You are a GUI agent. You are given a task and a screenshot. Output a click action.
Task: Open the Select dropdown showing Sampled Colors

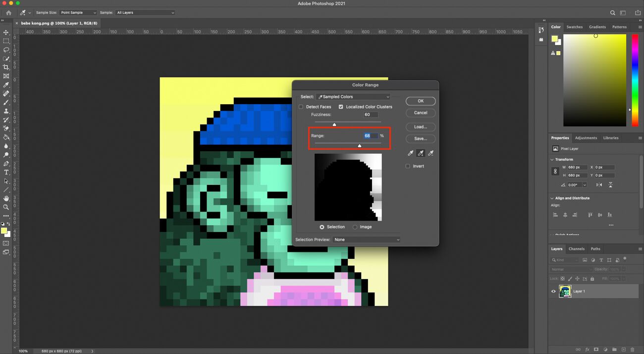pyautogui.click(x=353, y=96)
